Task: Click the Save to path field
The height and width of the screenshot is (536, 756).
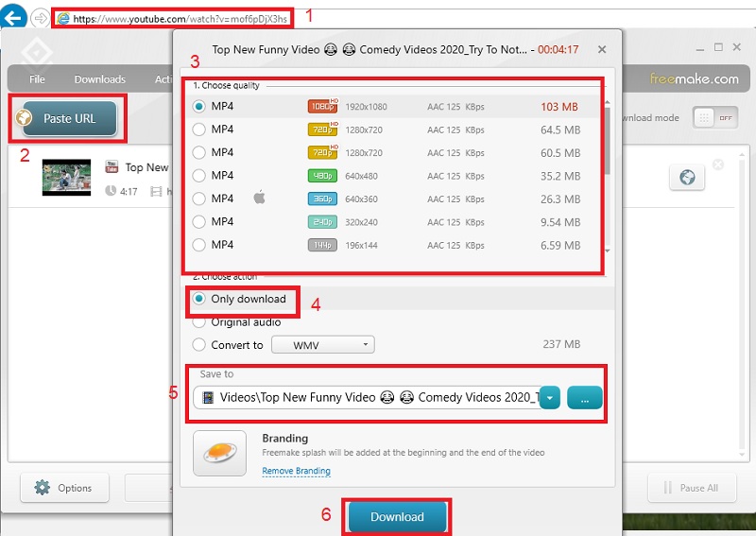Action: pos(367,398)
